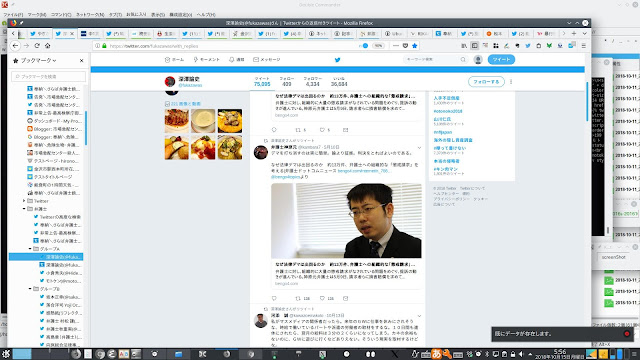Close the bookmarks sidebar
Viewport: 640px width, 360px height.
click(x=82, y=60)
